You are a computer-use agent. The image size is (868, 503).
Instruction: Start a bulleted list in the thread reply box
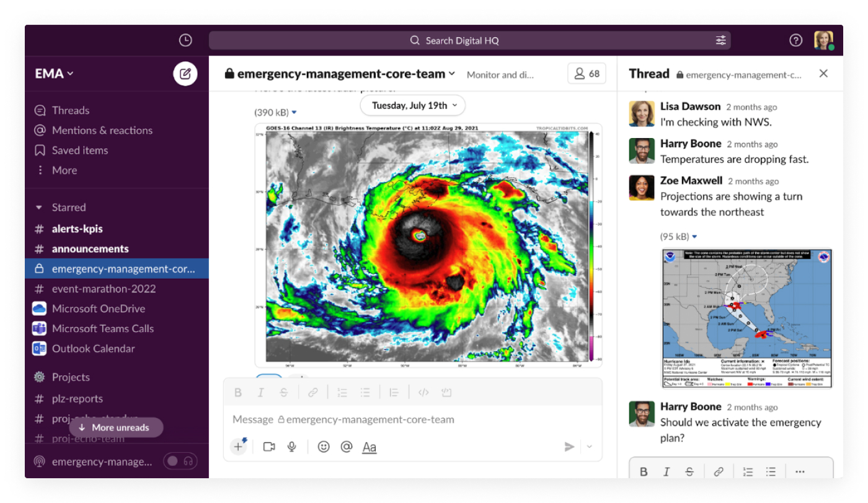pos(771,471)
